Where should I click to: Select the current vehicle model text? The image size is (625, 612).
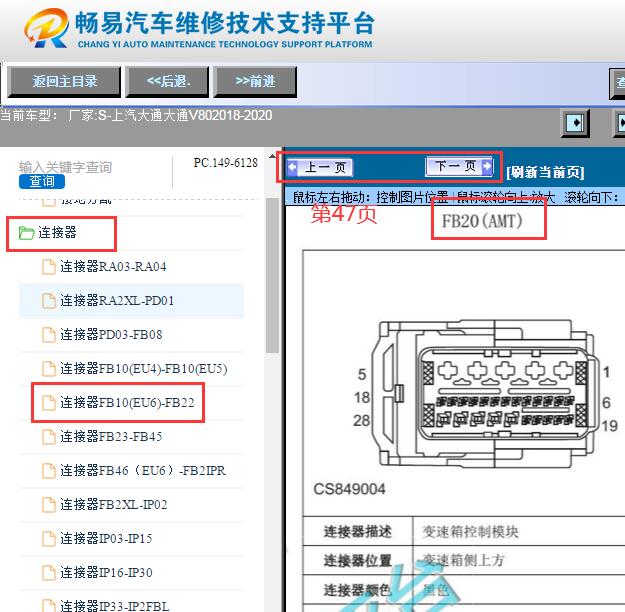(x=136, y=116)
